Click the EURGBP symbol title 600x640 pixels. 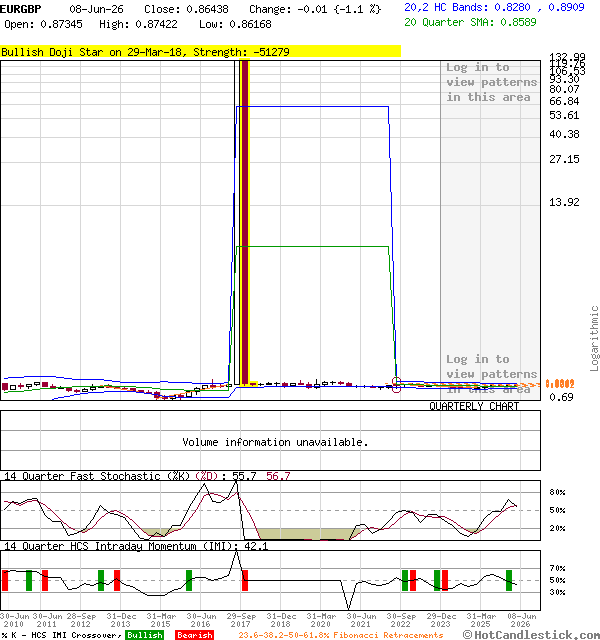click(x=21, y=9)
